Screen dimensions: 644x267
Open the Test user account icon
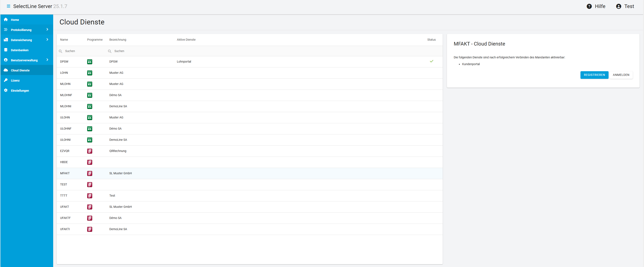tap(618, 7)
